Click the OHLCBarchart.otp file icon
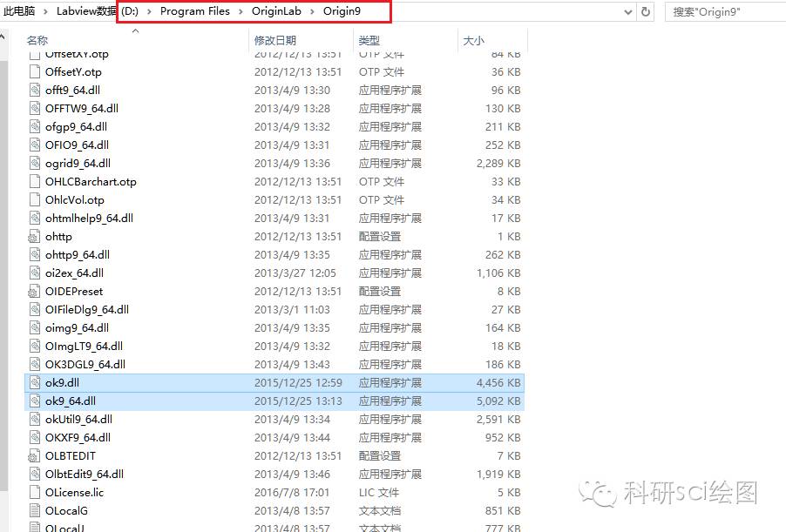Viewport: 786px width, 532px height. pos(34,182)
